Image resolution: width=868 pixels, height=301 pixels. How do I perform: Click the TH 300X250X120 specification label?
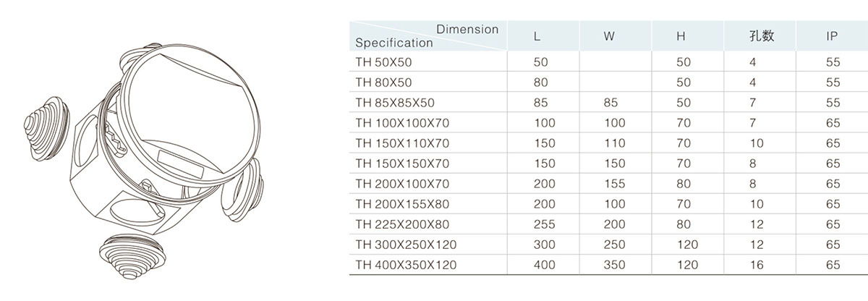(406, 245)
